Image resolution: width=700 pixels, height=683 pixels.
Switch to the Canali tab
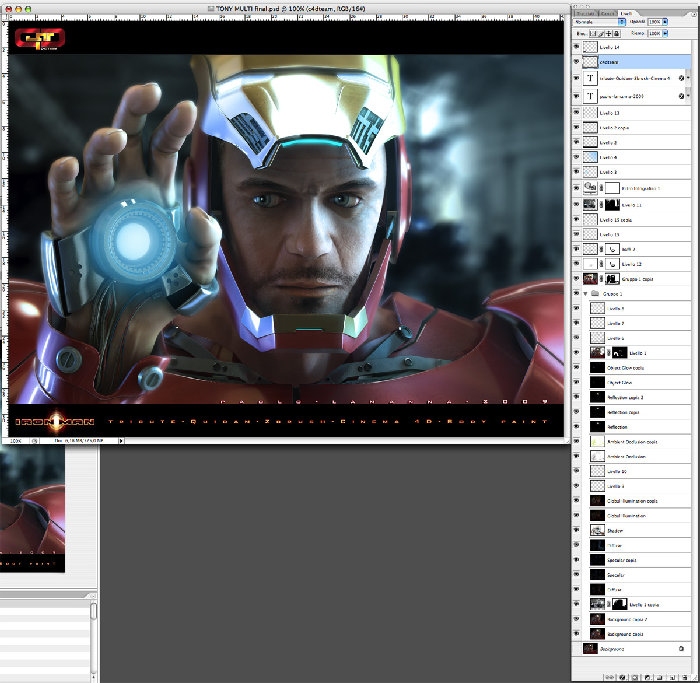(608, 14)
